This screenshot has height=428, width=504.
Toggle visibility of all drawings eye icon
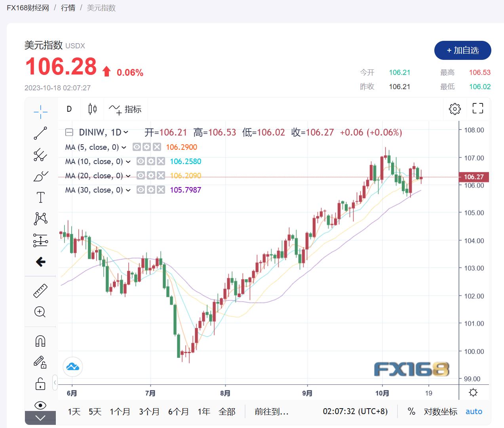pos(40,405)
